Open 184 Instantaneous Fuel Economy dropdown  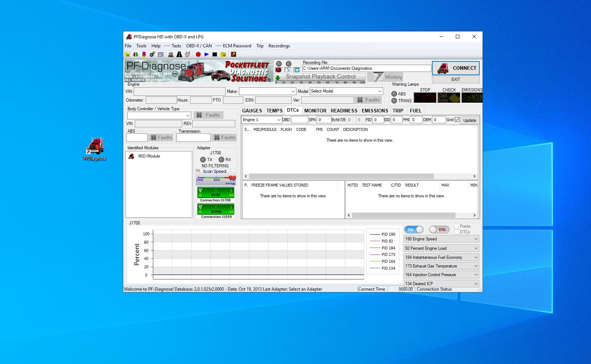[442, 257]
